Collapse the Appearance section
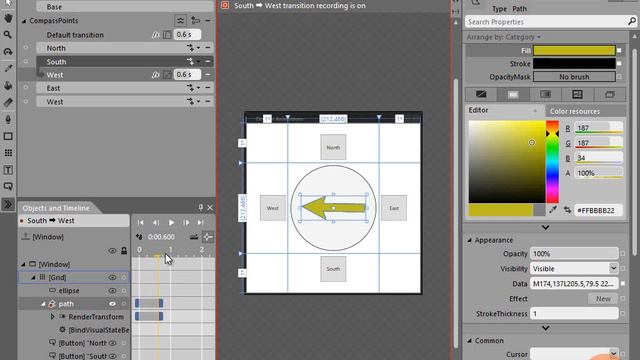 click(469, 240)
